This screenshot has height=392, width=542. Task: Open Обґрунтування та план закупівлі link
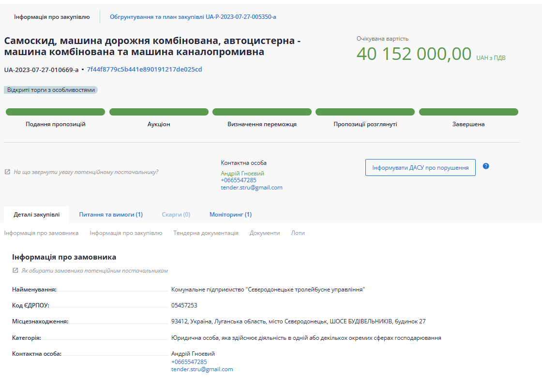coord(193,17)
